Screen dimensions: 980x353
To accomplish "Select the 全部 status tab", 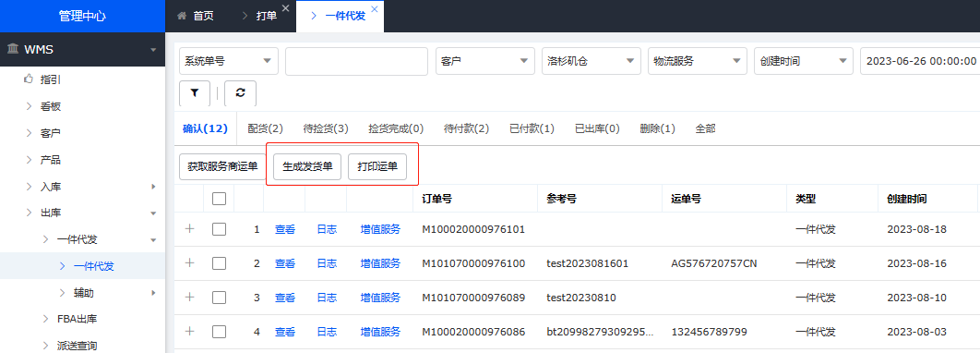I will [x=706, y=129].
